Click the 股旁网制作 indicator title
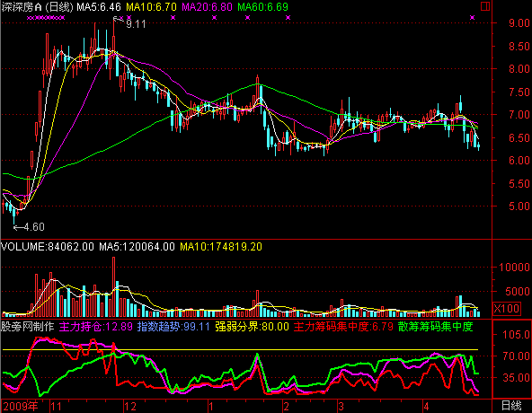 click(x=28, y=327)
